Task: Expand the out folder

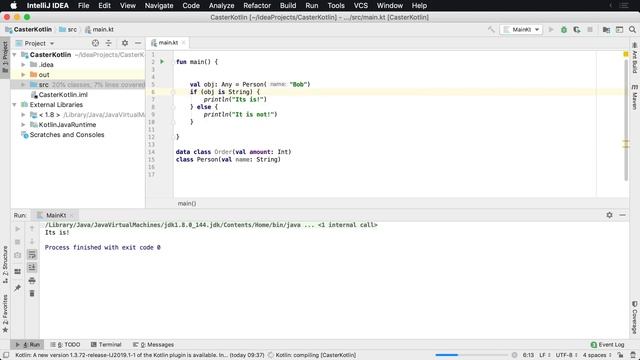Action: tap(23, 75)
